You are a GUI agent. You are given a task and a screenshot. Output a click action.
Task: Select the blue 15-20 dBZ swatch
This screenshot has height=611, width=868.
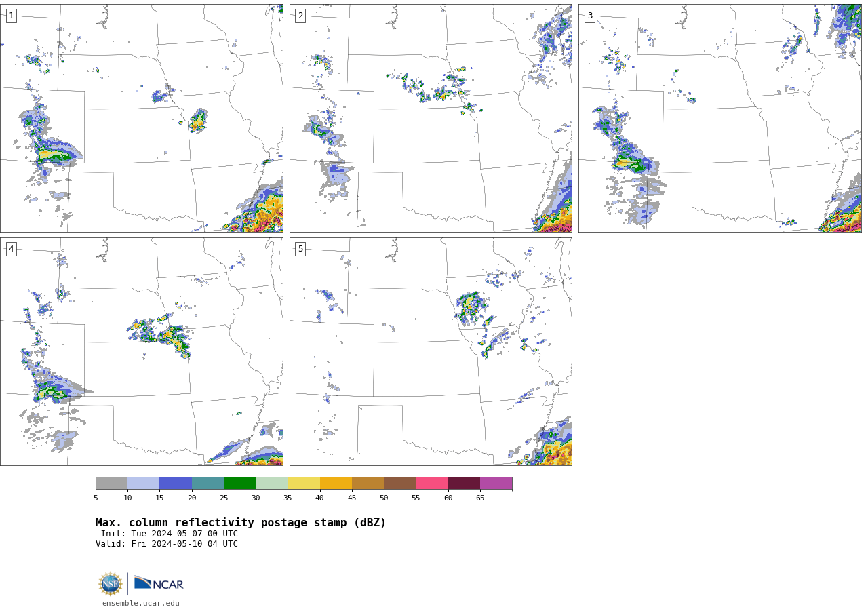click(x=176, y=484)
